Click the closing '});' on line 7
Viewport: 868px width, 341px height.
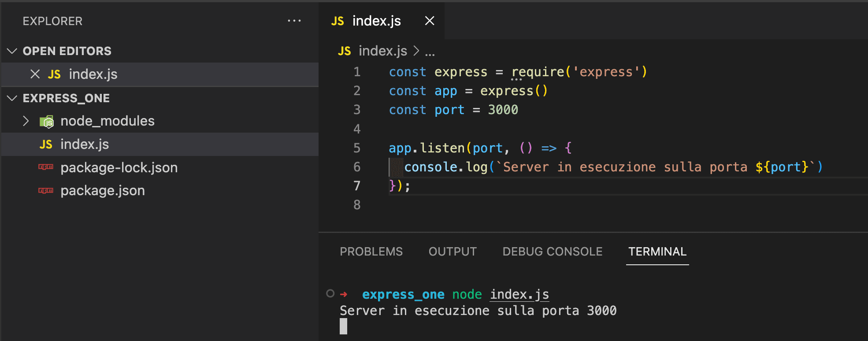(x=400, y=186)
